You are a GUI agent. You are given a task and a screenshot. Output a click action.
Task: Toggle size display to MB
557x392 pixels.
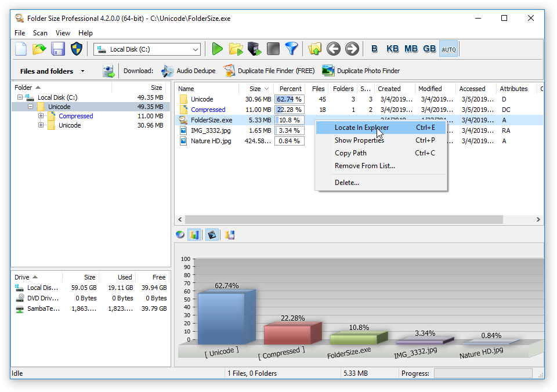coord(411,49)
